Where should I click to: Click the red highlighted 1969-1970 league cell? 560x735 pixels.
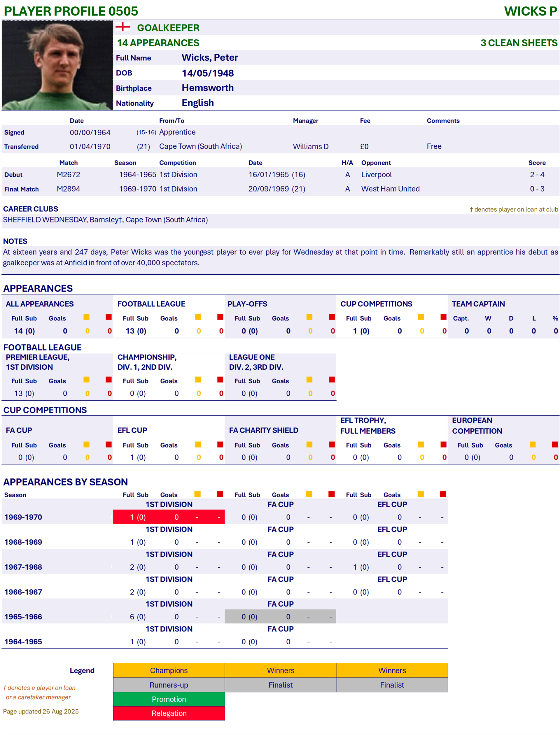(169, 517)
